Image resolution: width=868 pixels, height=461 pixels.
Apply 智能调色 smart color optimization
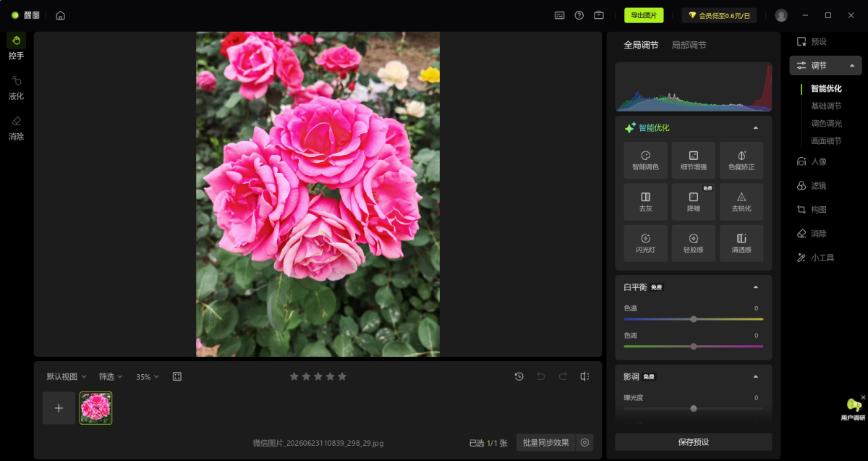point(645,161)
